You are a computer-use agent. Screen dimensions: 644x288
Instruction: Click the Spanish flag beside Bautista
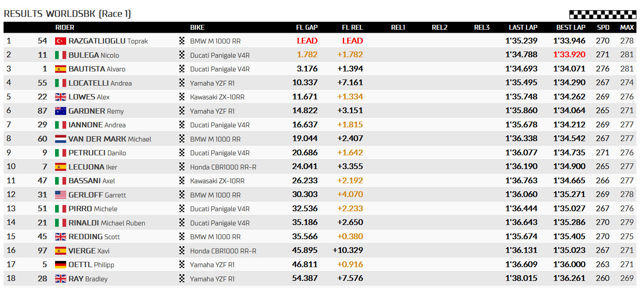(x=60, y=69)
